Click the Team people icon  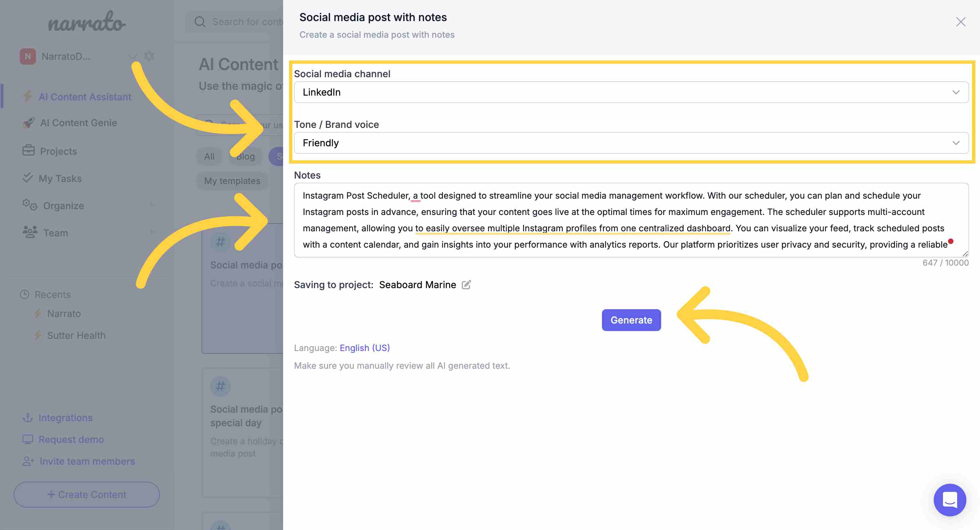pos(30,232)
